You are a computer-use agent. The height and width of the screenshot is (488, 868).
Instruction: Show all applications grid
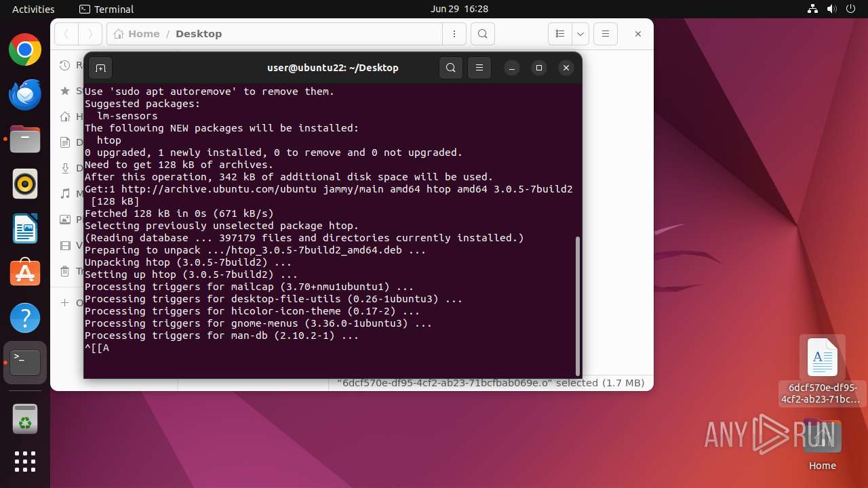(x=25, y=462)
